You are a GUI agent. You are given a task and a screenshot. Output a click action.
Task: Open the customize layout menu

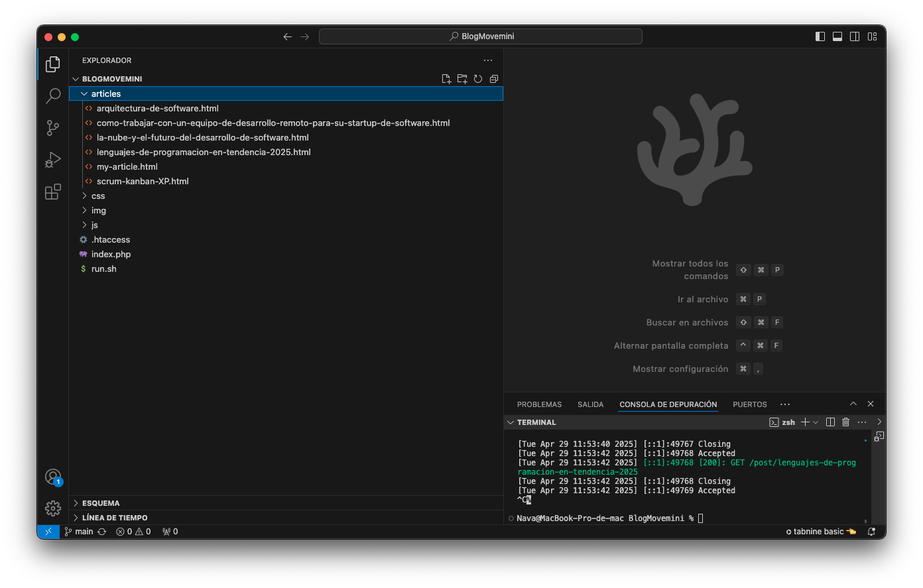(872, 36)
